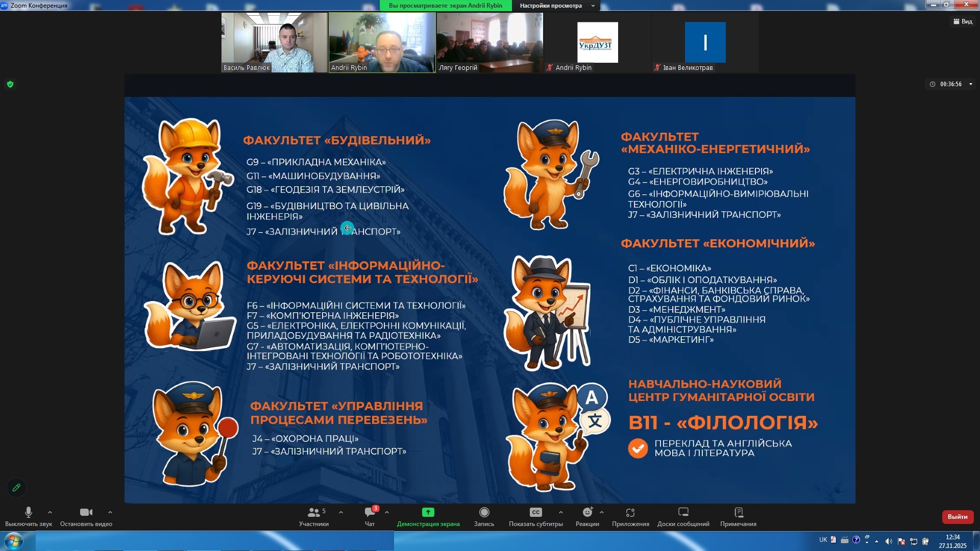Open Реакции reactions menu
The height and width of the screenshot is (551, 980).
tap(587, 516)
